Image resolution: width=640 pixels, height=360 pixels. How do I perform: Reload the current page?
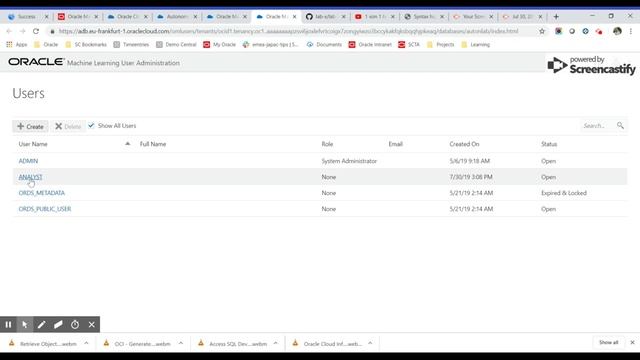(x=36, y=31)
